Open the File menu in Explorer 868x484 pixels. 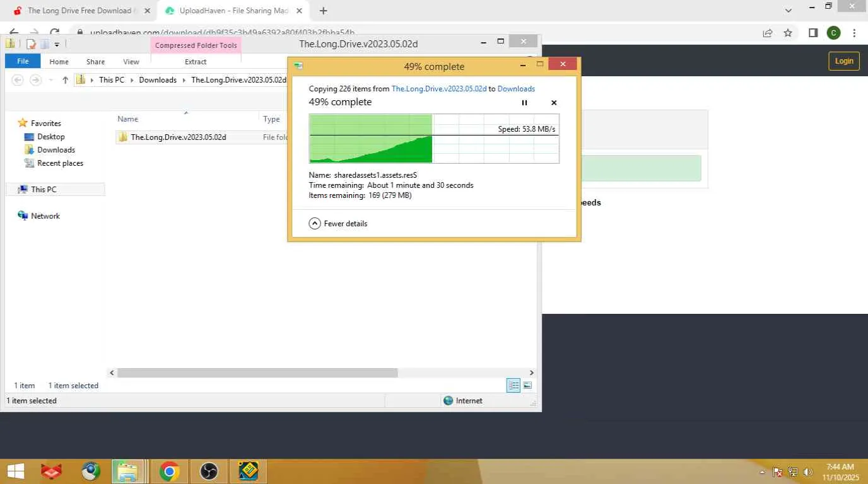23,62
